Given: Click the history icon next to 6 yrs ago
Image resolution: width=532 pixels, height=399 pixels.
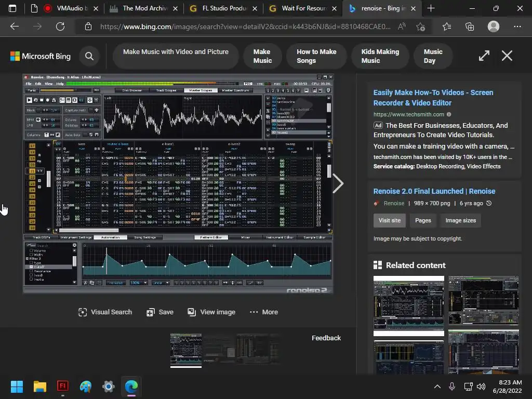Looking at the screenshot, I should pos(489,203).
